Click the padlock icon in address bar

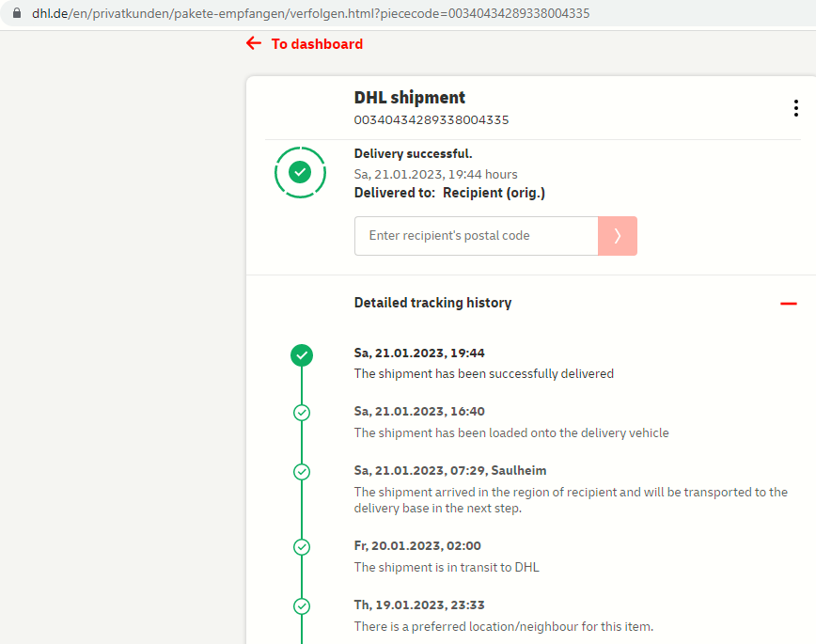point(16,15)
